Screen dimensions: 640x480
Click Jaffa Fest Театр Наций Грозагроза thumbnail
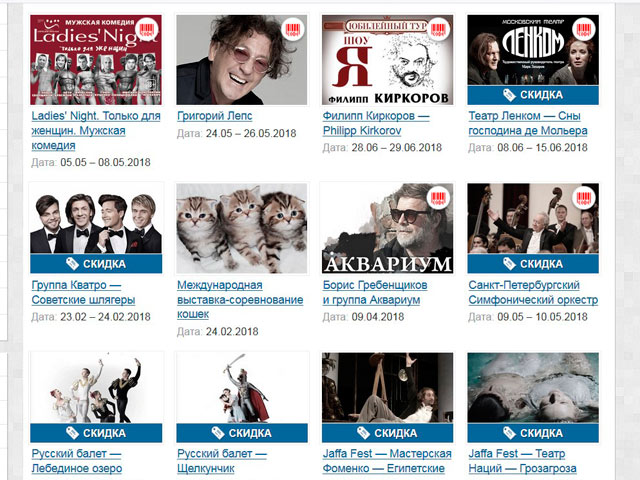point(533,387)
